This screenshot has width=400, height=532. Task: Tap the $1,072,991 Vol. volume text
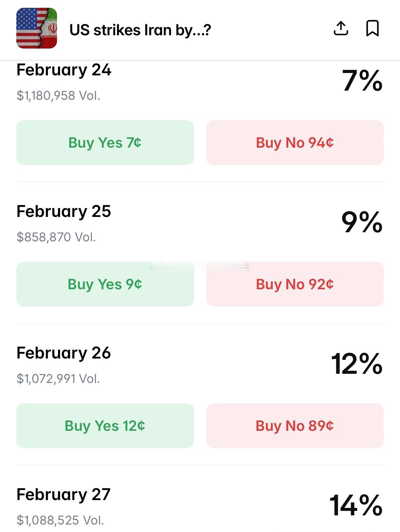pyautogui.click(x=58, y=379)
